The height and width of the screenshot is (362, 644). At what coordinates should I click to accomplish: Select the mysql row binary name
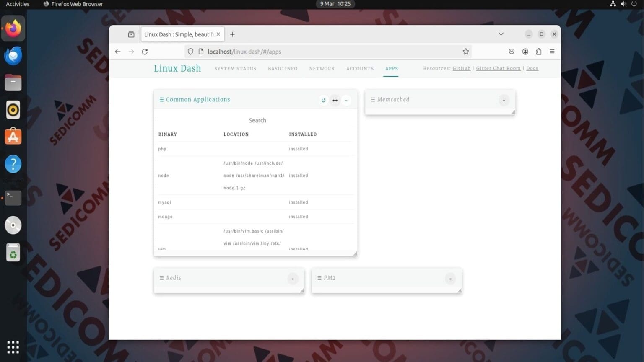coord(165,202)
